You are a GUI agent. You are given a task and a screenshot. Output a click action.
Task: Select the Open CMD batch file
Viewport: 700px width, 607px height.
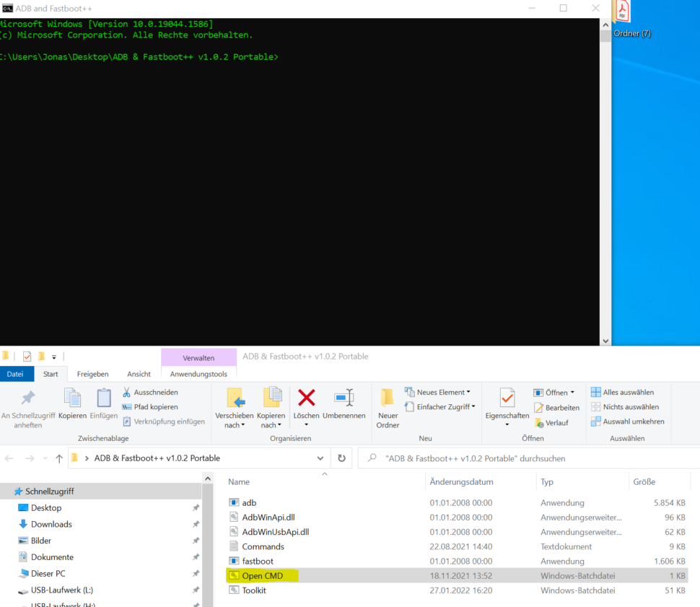tap(457, 576)
